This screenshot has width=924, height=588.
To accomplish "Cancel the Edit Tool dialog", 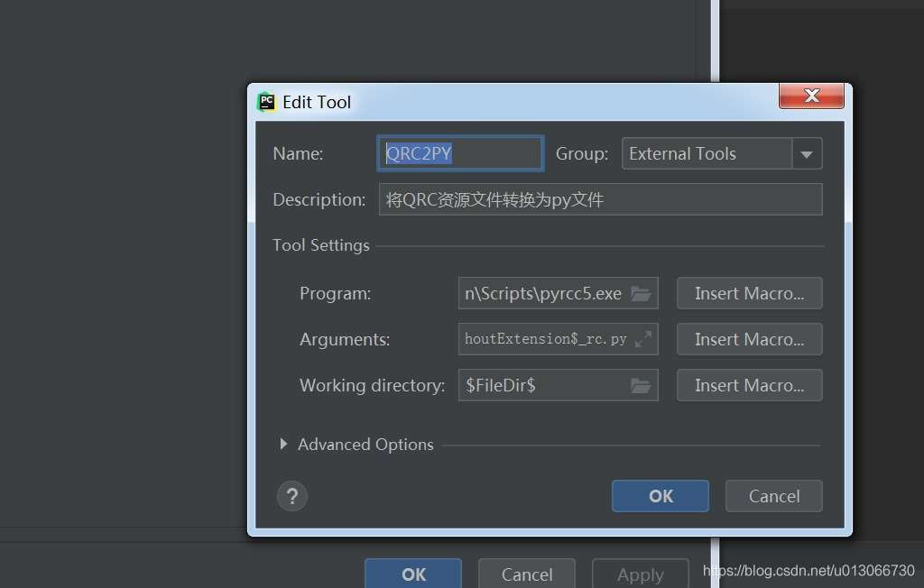I will pos(773,496).
